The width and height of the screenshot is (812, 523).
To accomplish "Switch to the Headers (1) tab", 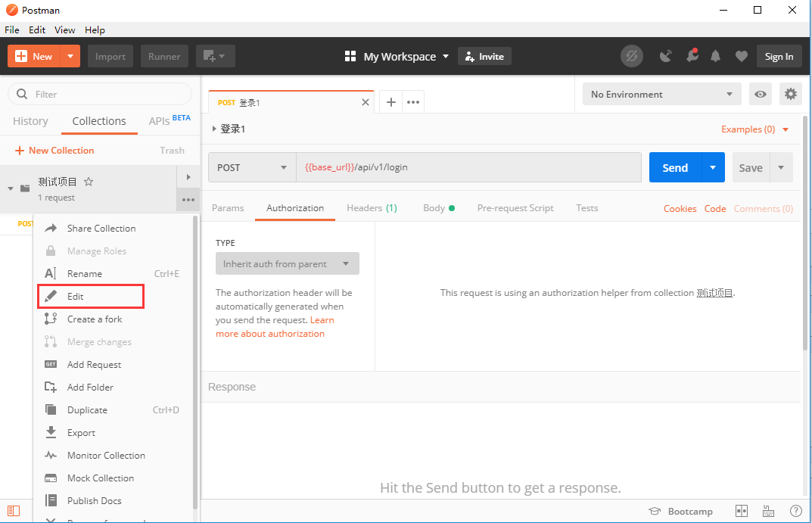I will point(372,207).
